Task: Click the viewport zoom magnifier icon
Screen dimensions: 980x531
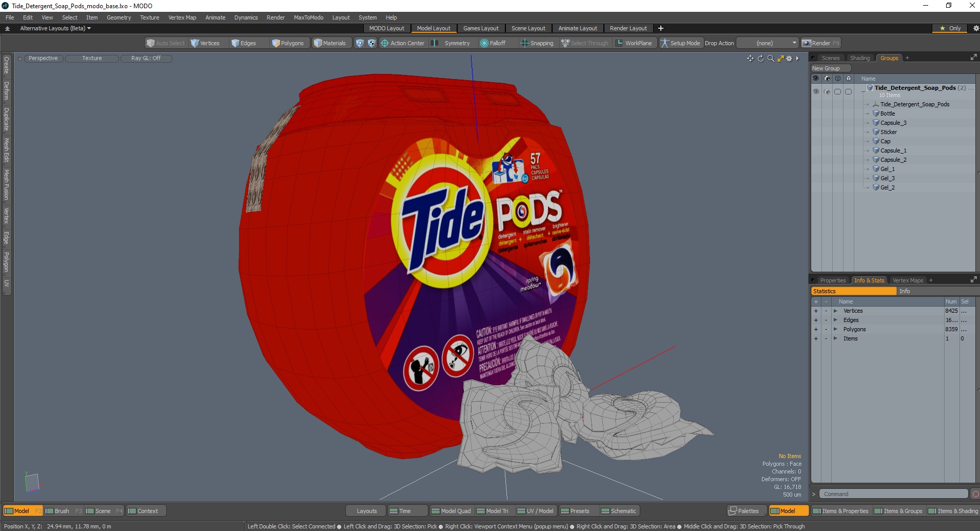Action: [x=771, y=59]
